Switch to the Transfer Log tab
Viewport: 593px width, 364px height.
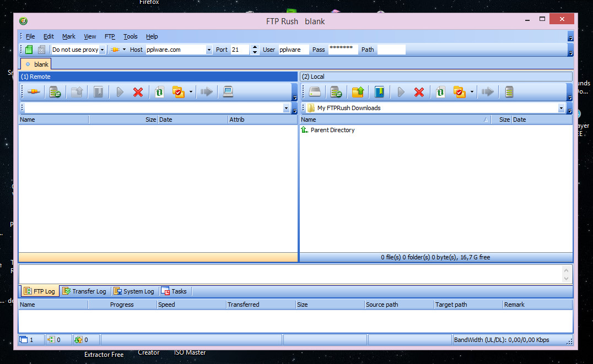(84, 291)
